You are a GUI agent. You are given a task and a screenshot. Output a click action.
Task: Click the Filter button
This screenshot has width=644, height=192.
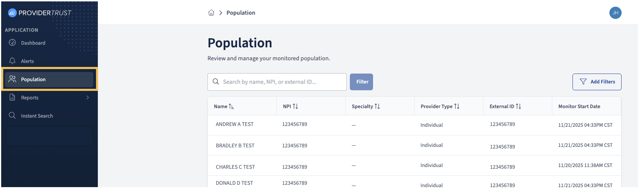click(x=361, y=82)
